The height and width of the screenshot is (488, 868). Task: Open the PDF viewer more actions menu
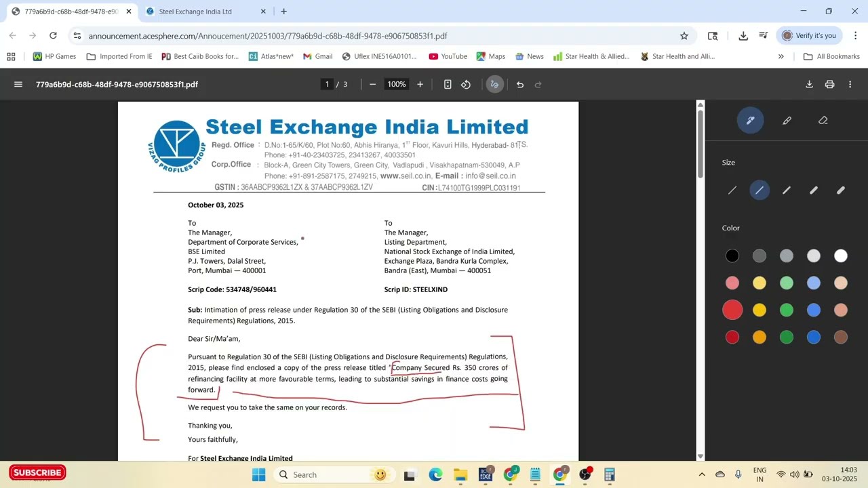coord(850,85)
